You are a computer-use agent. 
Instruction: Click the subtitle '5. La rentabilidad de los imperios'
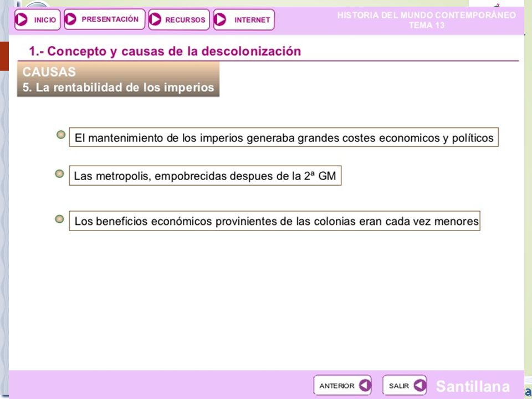tap(119, 88)
